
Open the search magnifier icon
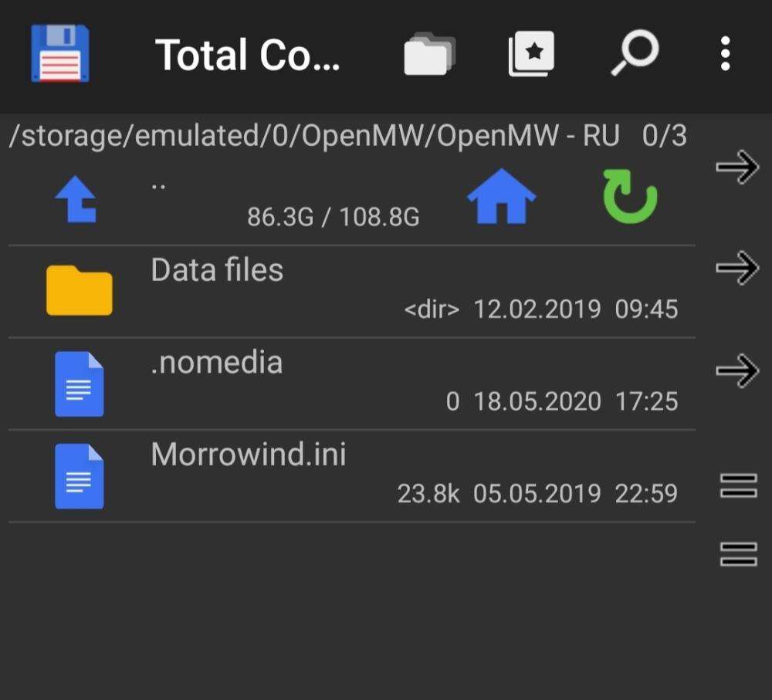pyautogui.click(x=635, y=52)
